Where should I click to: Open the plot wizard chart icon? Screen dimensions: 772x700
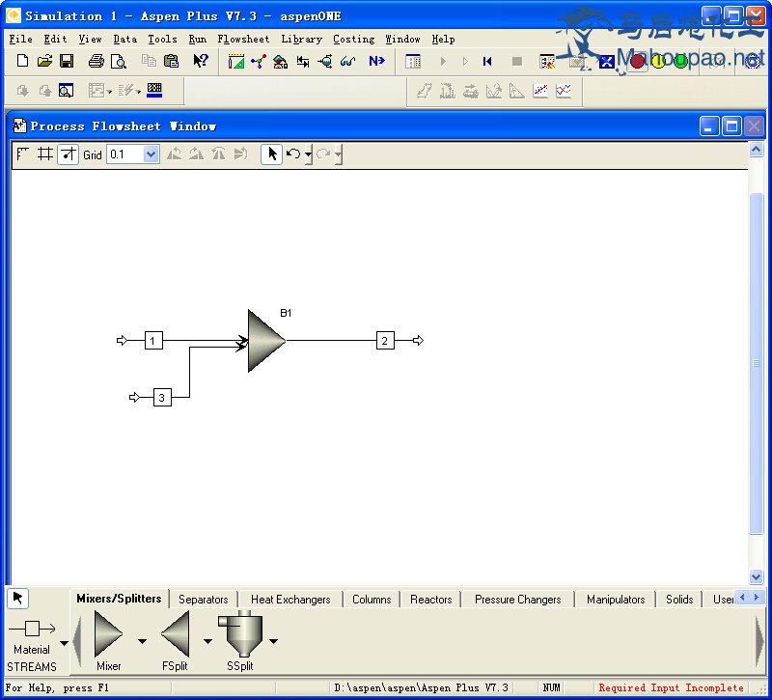tap(540, 91)
